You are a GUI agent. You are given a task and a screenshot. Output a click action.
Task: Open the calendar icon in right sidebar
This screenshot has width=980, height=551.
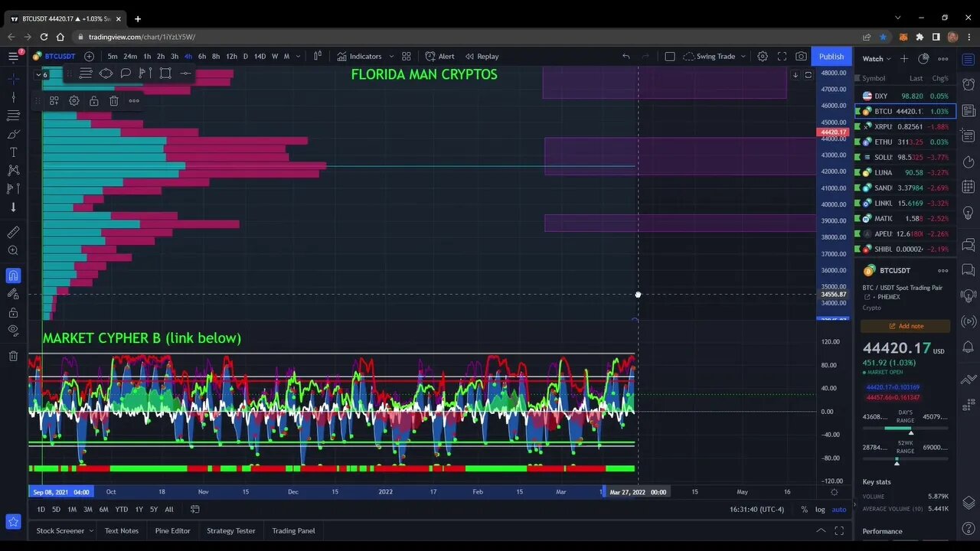click(969, 186)
